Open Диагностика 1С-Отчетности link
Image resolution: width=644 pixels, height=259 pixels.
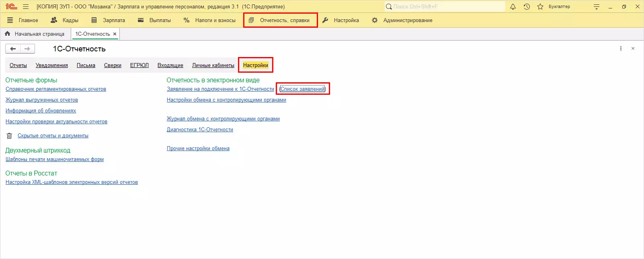coord(200,130)
